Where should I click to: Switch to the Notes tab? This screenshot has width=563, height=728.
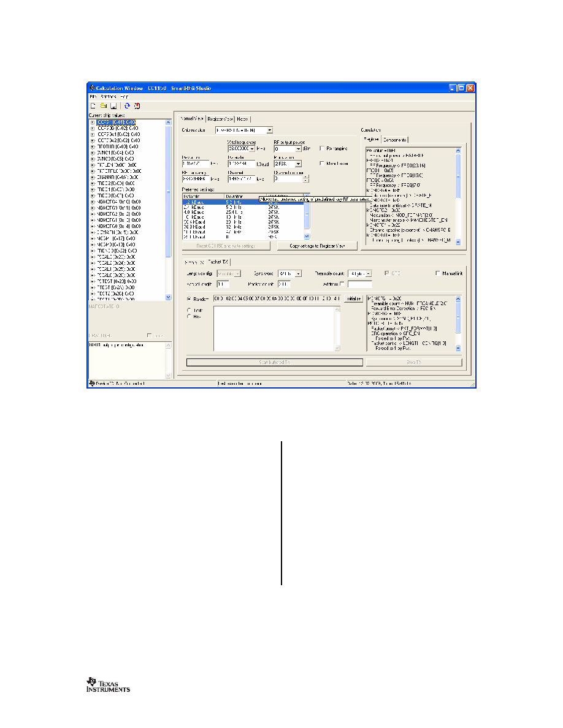coord(242,119)
